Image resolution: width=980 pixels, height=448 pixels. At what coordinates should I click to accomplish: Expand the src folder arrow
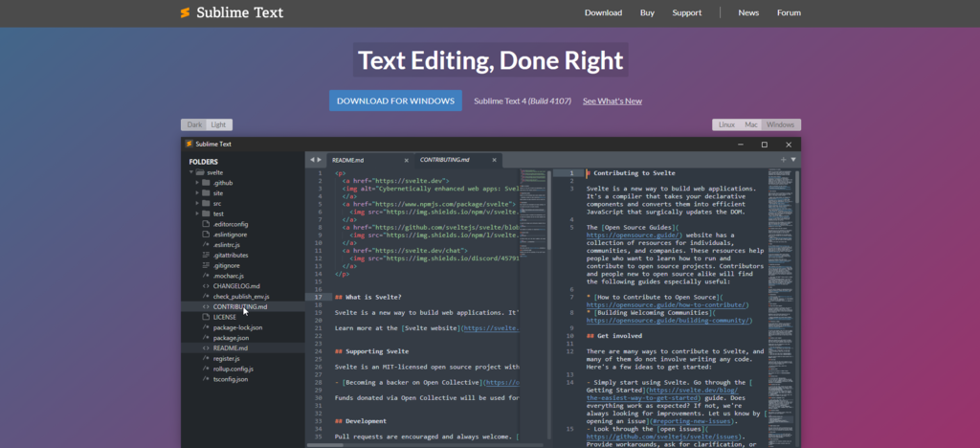[x=197, y=203]
